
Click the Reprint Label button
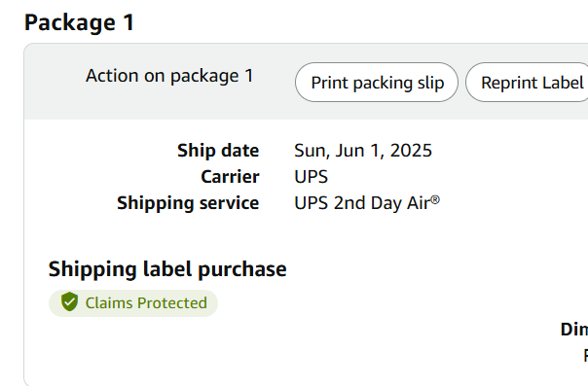pyautogui.click(x=527, y=83)
